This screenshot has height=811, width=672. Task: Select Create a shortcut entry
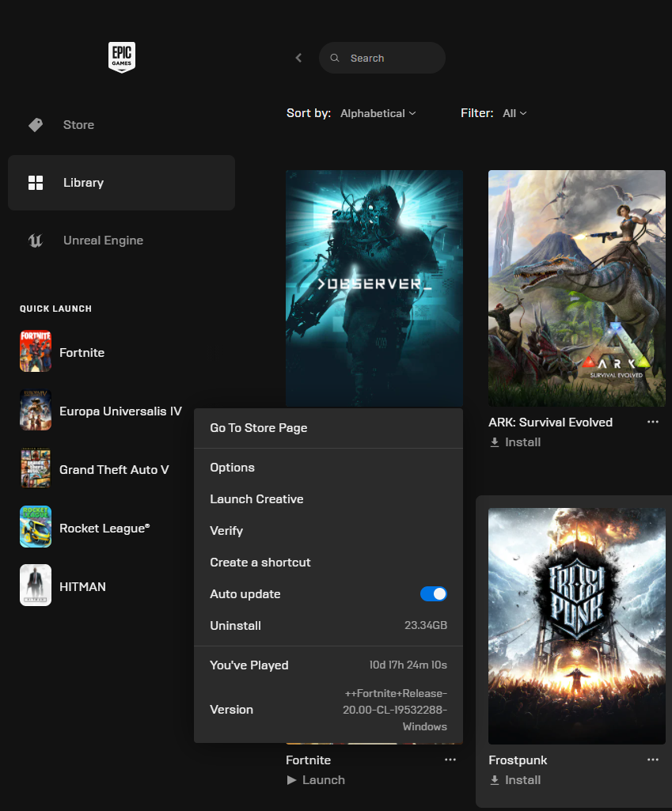(x=328, y=563)
